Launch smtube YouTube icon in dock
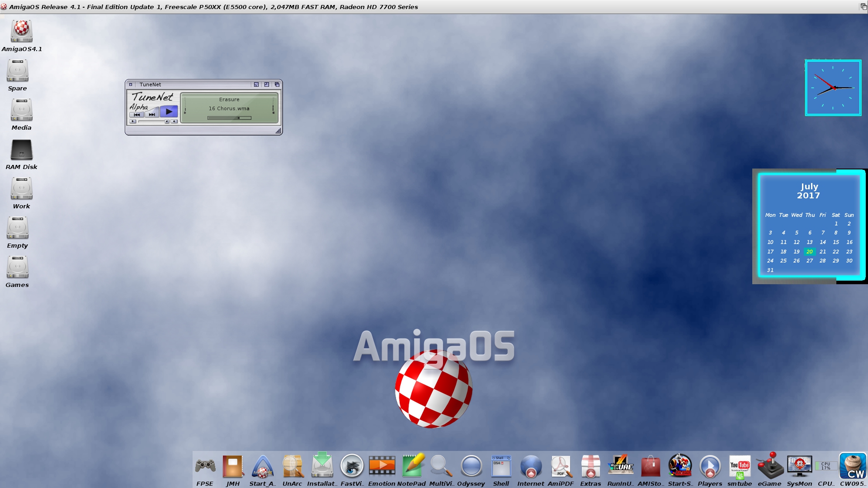 point(740,467)
